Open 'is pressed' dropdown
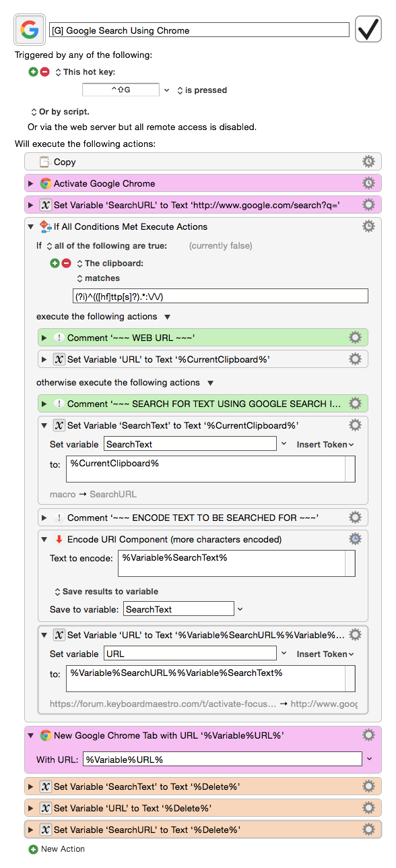 [x=202, y=90]
